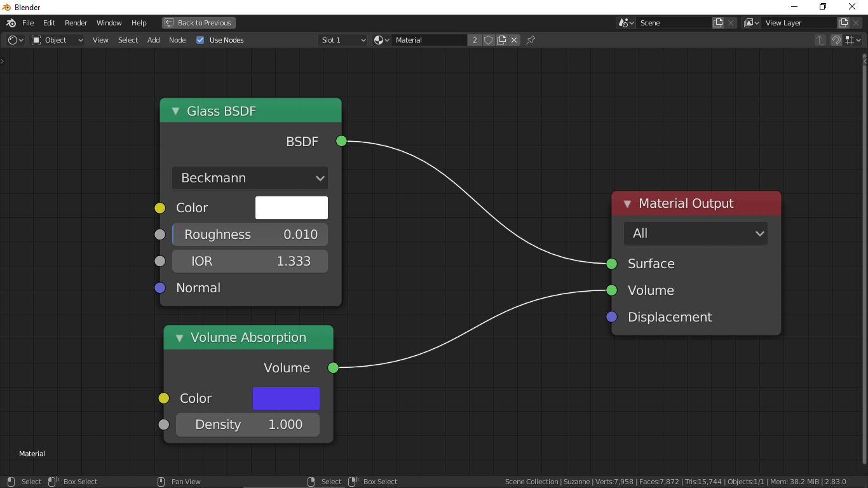
Task: Open the editor type selector icon
Action: point(16,40)
